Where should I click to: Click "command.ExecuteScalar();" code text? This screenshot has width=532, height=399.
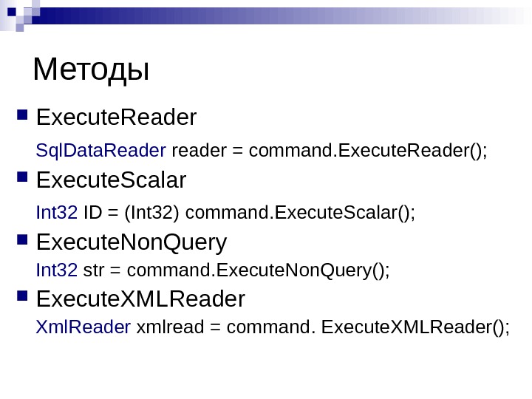[301, 214]
